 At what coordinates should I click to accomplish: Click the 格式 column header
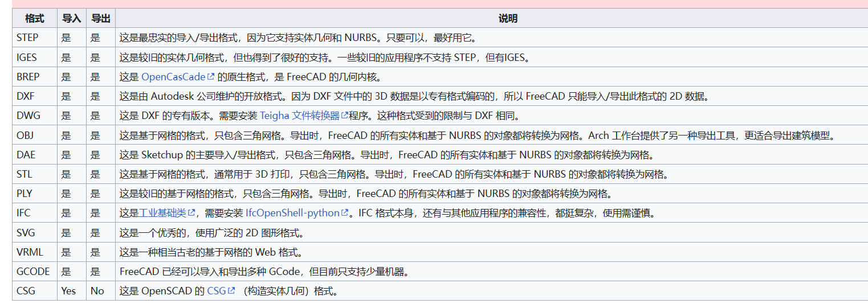(x=35, y=18)
